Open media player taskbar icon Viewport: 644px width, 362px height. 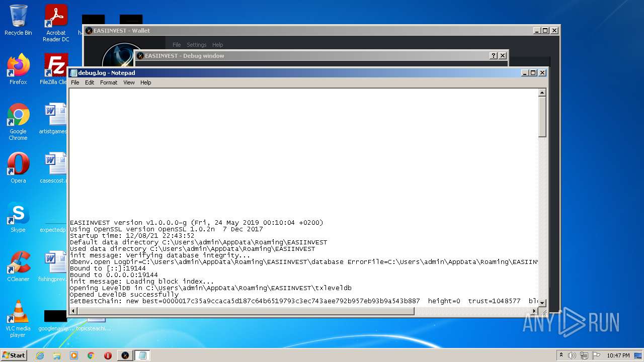74,355
